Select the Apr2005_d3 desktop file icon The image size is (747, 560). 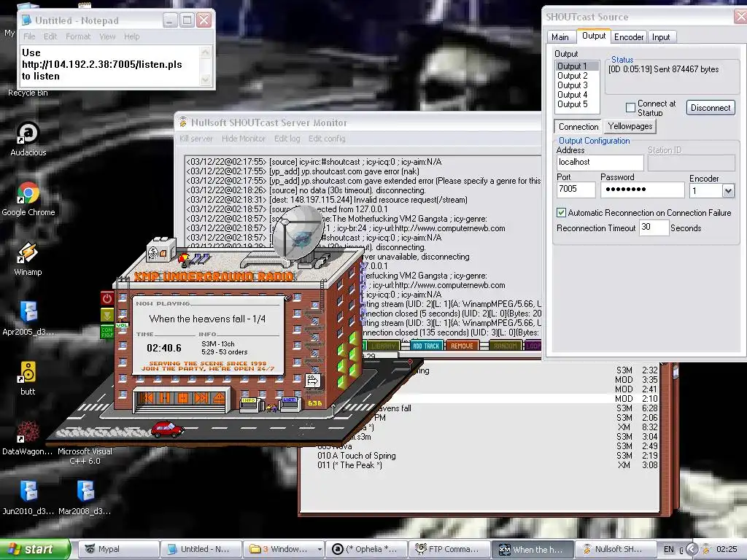point(28,319)
